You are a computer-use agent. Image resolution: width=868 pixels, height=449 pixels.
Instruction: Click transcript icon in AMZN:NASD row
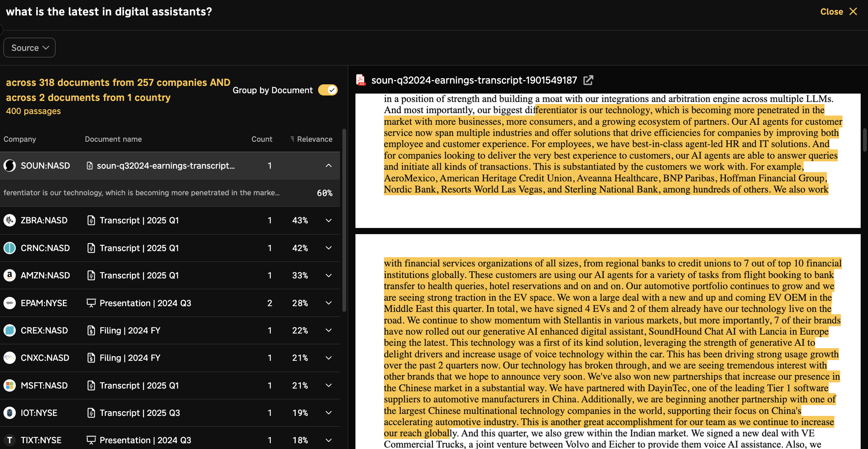pyautogui.click(x=91, y=275)
